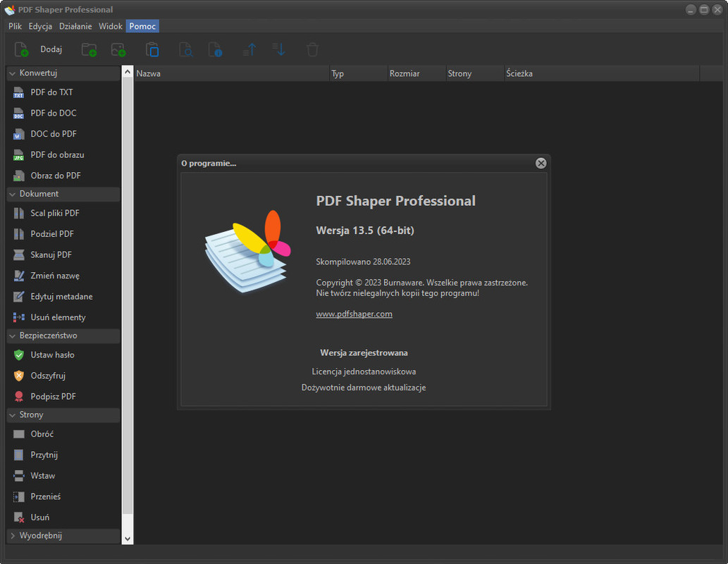Click the Obraz do PDF icon
The image size is (728, 564).
tap(18, 176)
